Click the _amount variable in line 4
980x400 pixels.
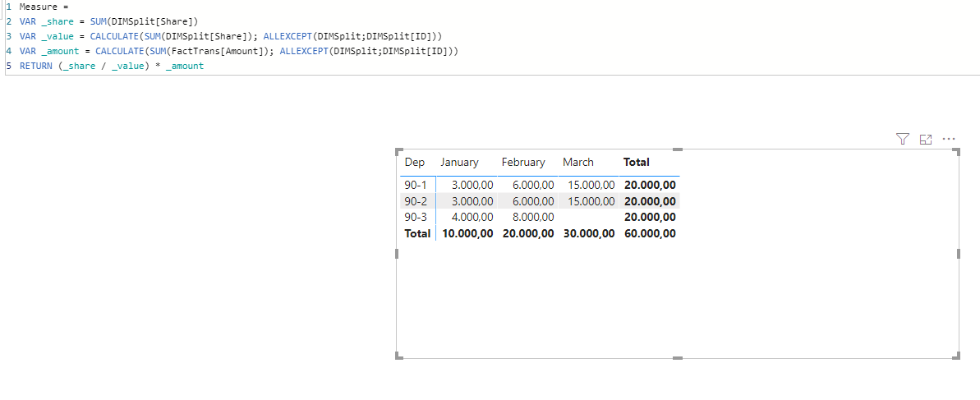[59, 51]
